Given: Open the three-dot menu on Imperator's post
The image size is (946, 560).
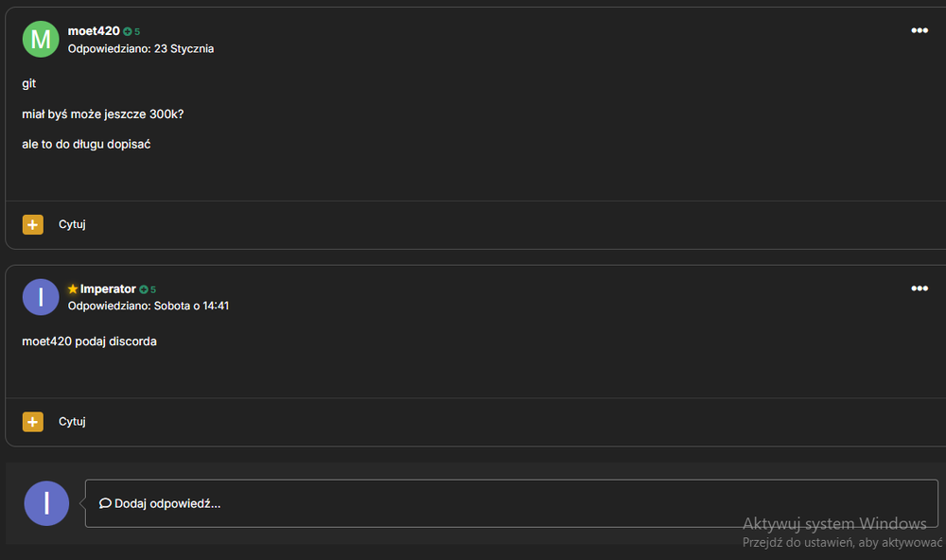Looking at the screenshot, I should point(919,289).
